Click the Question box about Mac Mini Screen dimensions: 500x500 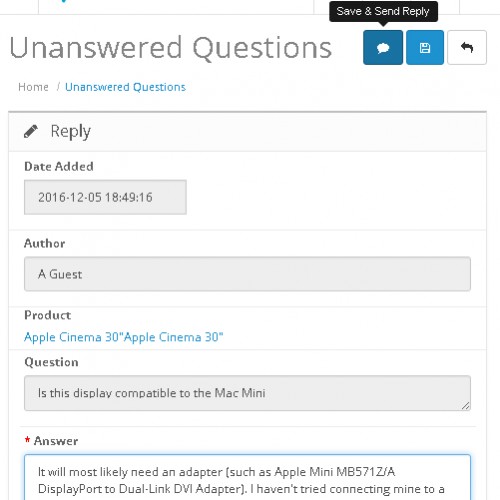pos(247,393)
